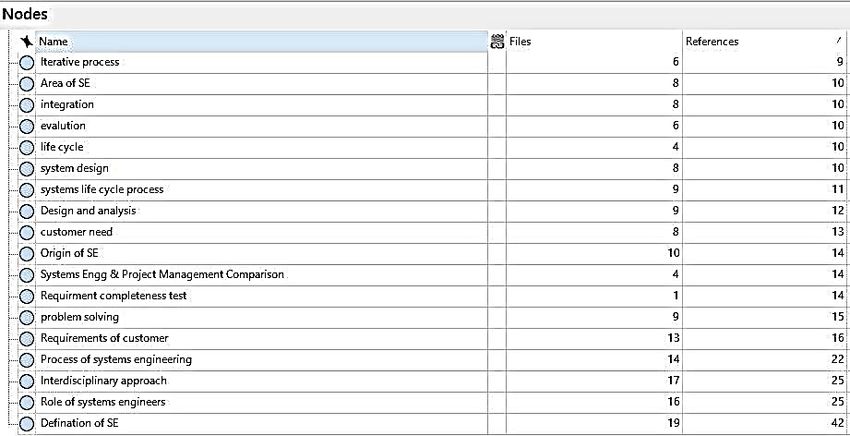Sort nodes by the Name column header

[261, 41]
